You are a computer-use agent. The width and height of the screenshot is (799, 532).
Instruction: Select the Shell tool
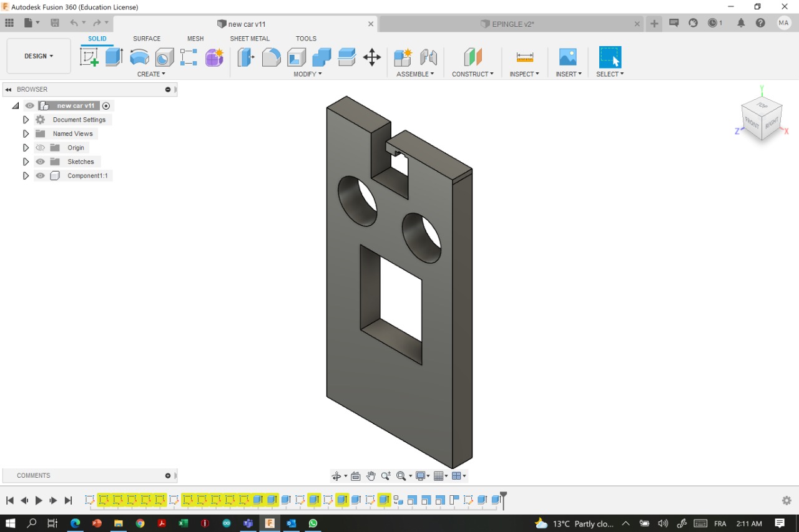pyautogui.click(x=297, y=57)
